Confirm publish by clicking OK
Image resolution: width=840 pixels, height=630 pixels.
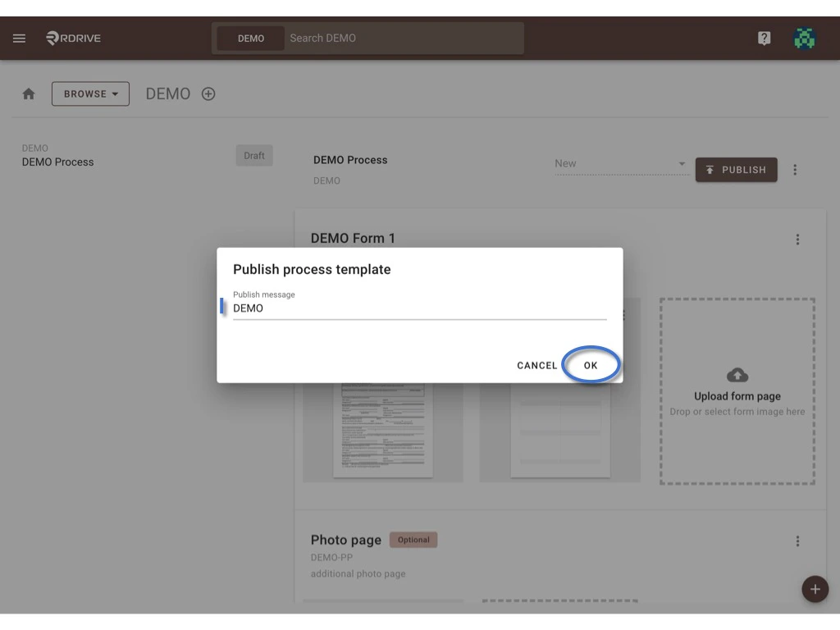coord(591,365)
